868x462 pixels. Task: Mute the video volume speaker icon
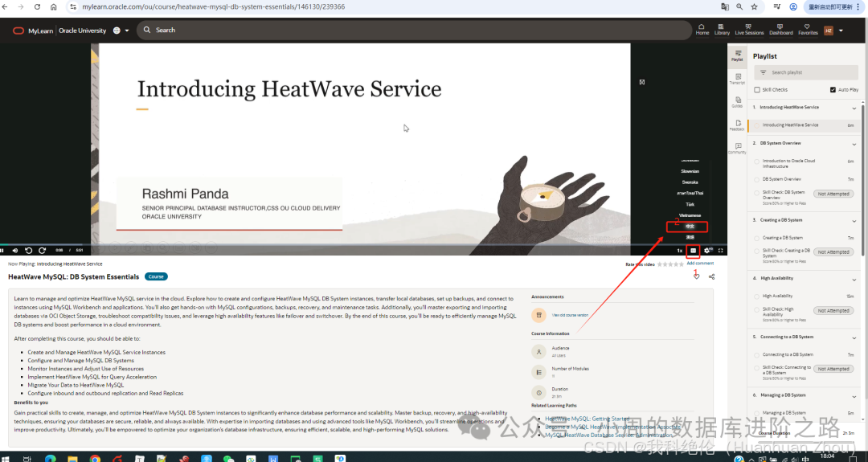pos(15,251)
